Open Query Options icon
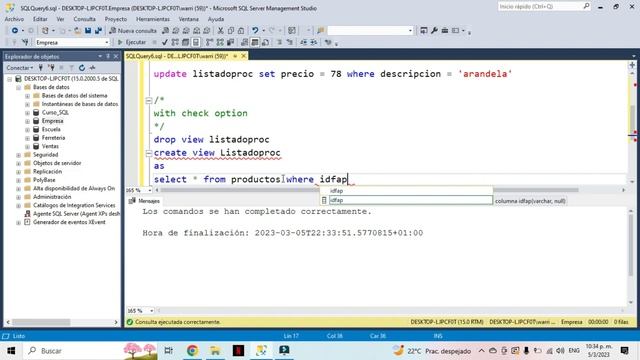Screen dimensions: 640x360 [x=185, y=42]
